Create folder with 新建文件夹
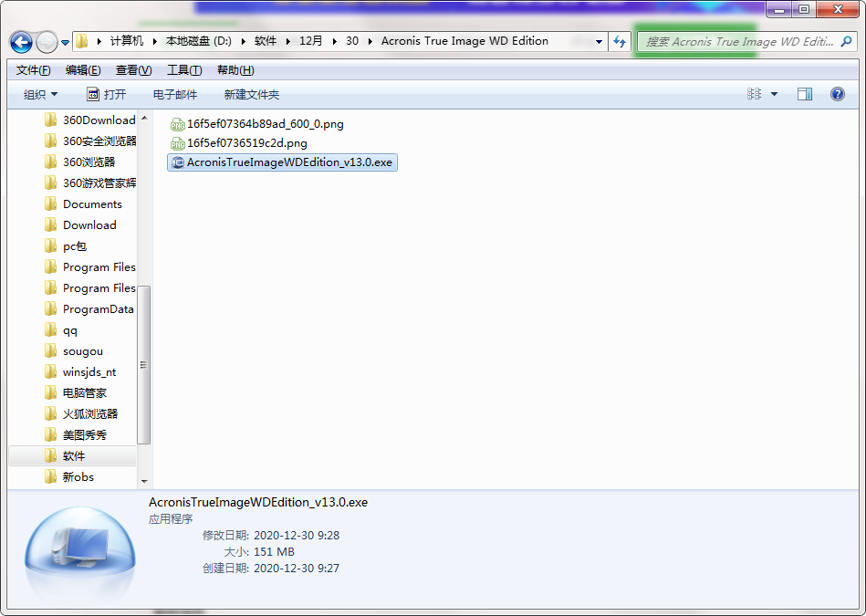866x616 pixels. point(252,95)
